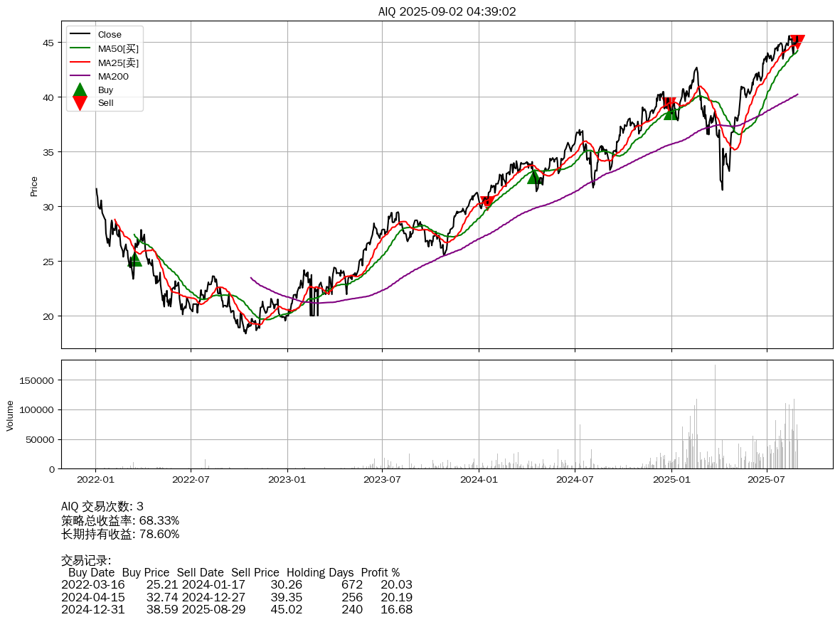Click the vertical Price axis label
Screen dimensions: 840x622
34,186
